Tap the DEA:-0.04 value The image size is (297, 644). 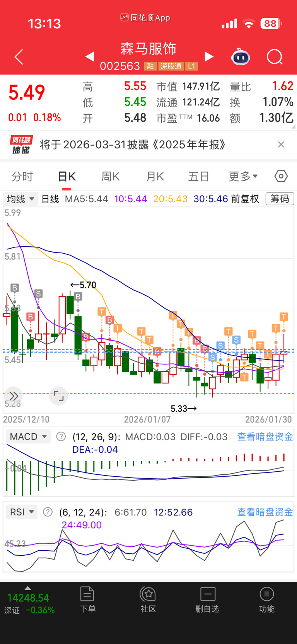(95, 450)
